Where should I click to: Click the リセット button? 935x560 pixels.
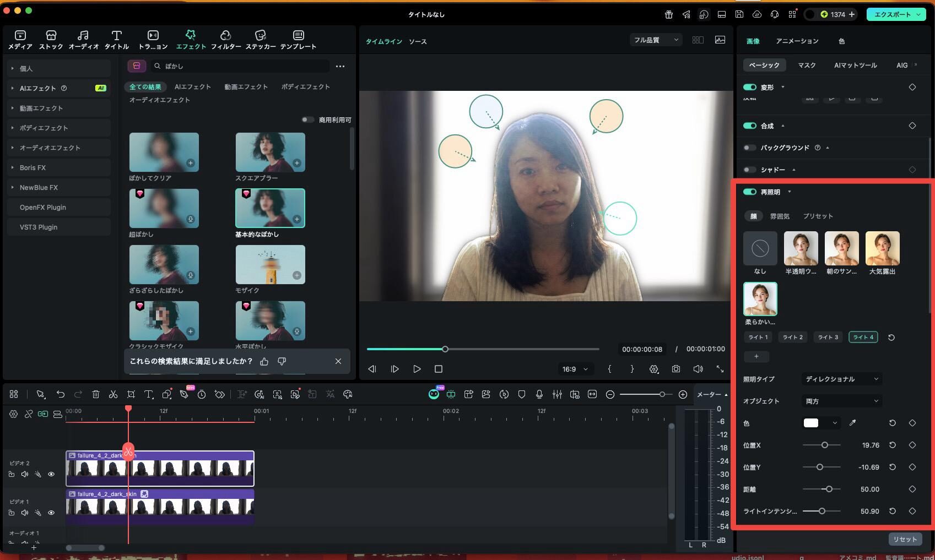coord(905,539)
